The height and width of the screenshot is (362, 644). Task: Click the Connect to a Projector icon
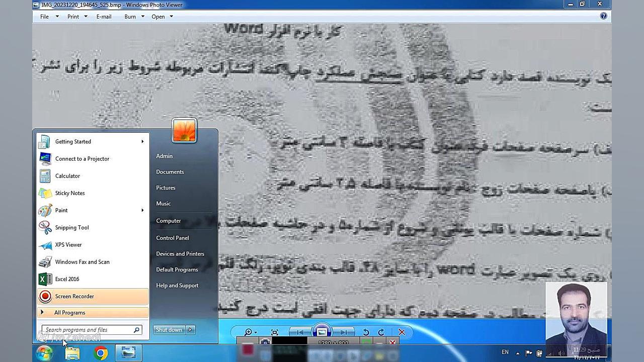coord(45,159)
